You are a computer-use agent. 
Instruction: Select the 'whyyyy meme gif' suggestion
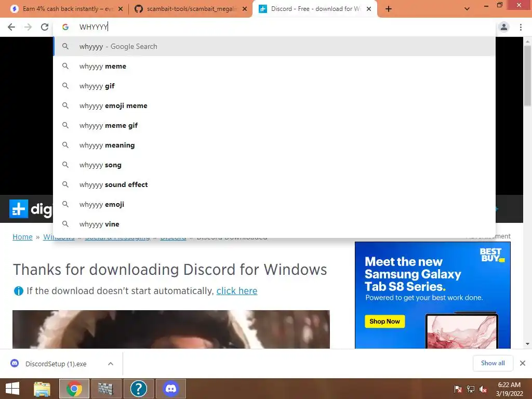click(274, 126)
